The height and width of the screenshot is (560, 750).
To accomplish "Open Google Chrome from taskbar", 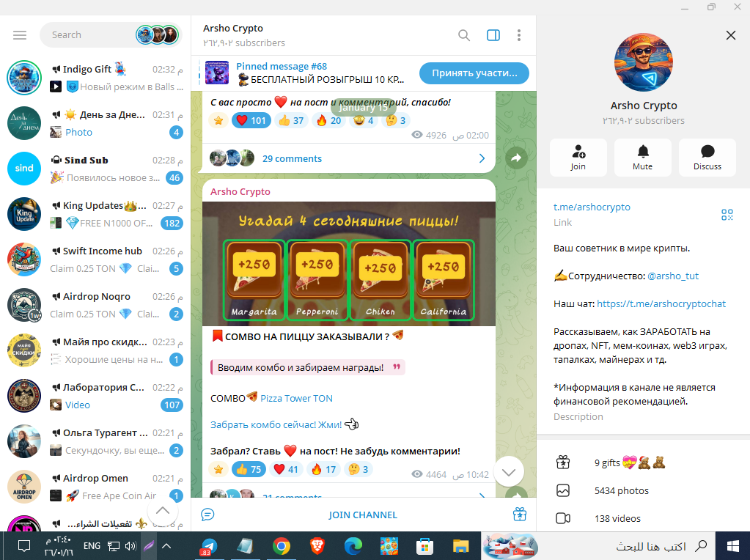I will [282, 546].
